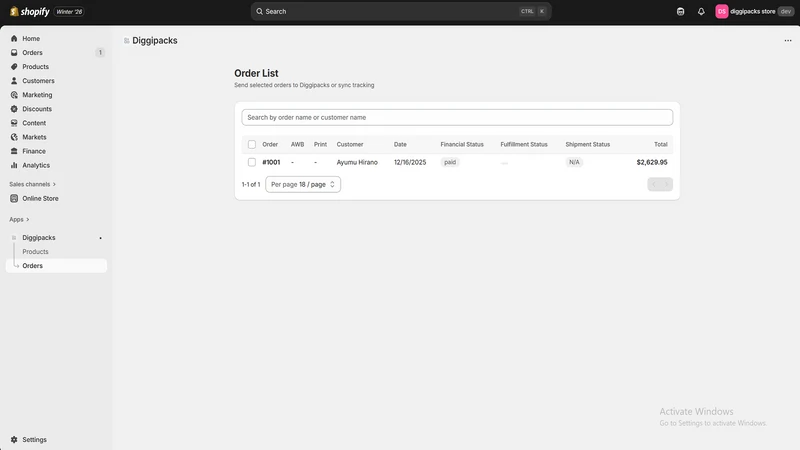The image size is (800, 450).
Task: Open the three-dot more actions menu
Action: click(788, 40)
